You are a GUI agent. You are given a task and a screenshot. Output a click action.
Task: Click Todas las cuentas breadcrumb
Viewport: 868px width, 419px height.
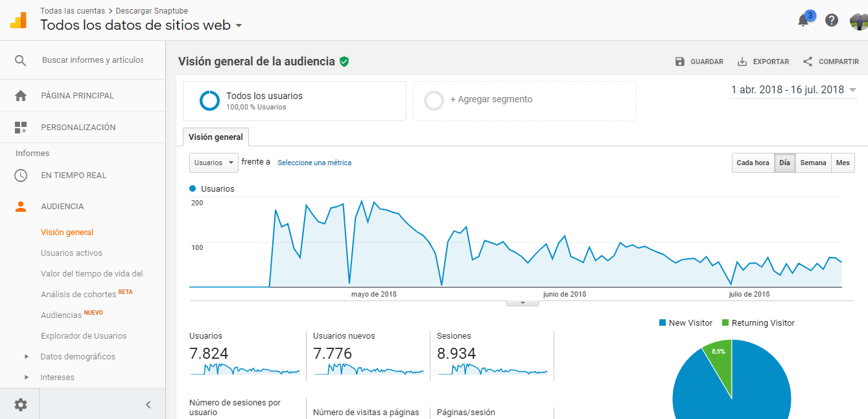(x=73, y=11)
